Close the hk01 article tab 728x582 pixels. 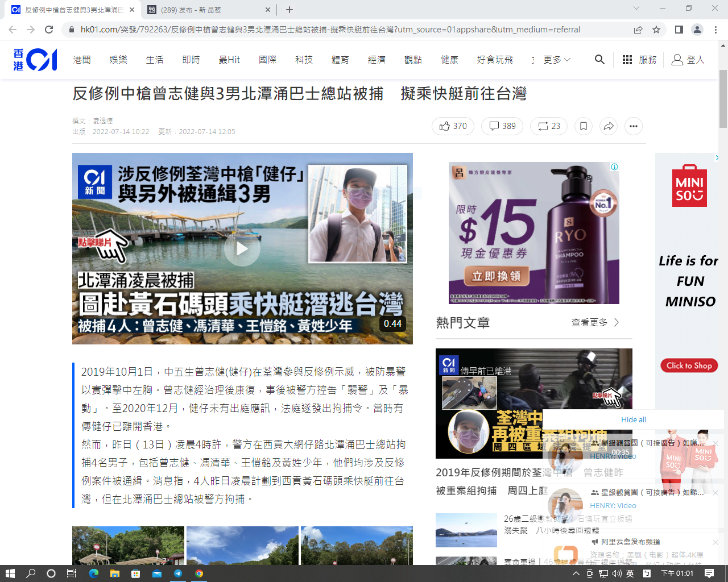coord(132,10)
